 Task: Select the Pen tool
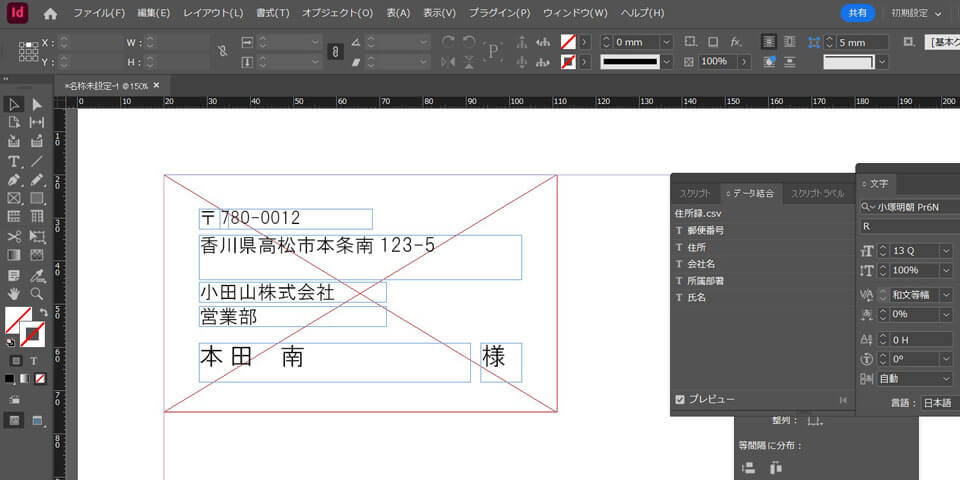tap(14, 180)
